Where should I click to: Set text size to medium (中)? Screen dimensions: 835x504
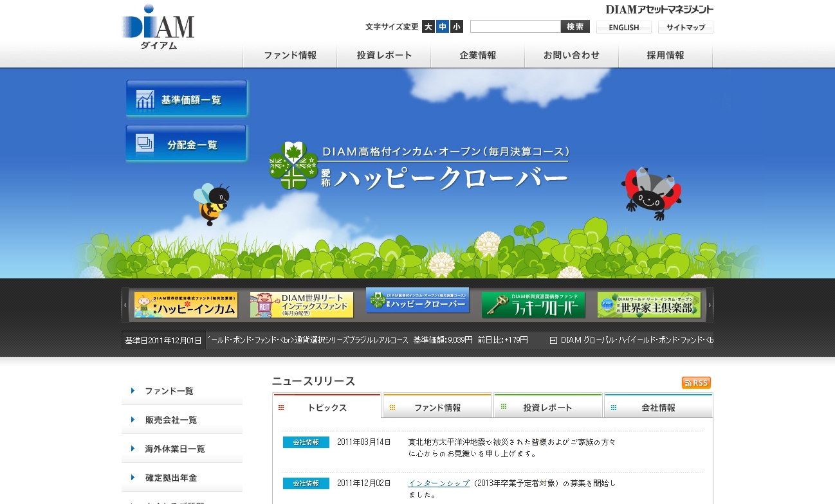443,26
